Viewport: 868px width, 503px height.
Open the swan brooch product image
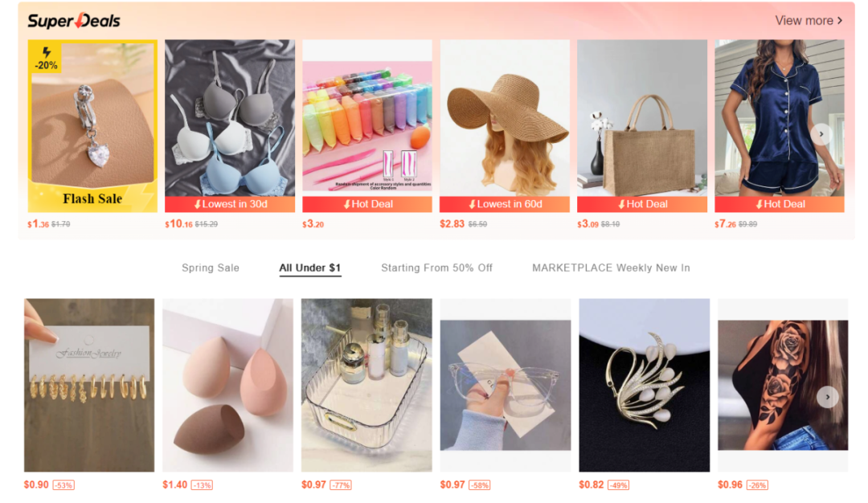644,385
